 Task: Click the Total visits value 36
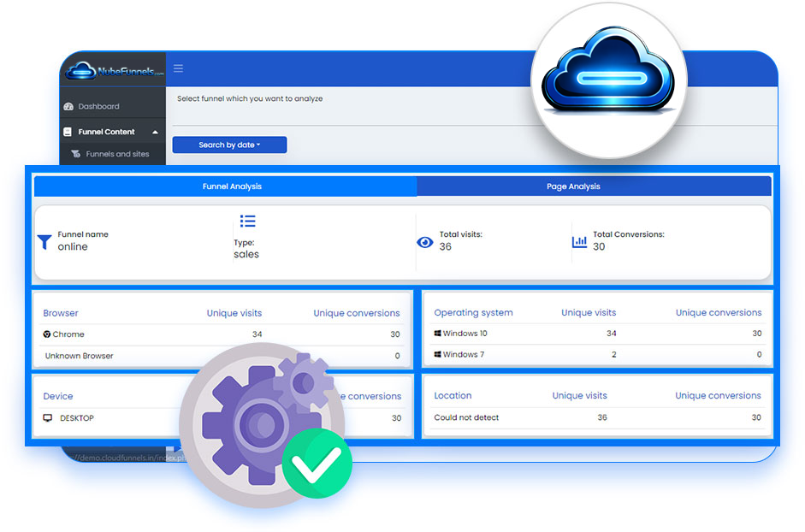(x=445, y=246)
